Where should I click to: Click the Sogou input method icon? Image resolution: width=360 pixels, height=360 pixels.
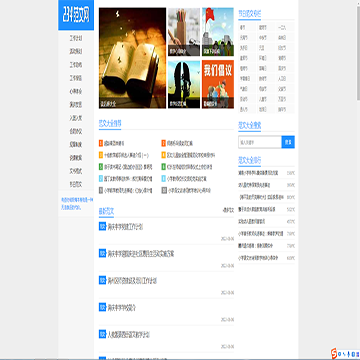pos(334,353)
